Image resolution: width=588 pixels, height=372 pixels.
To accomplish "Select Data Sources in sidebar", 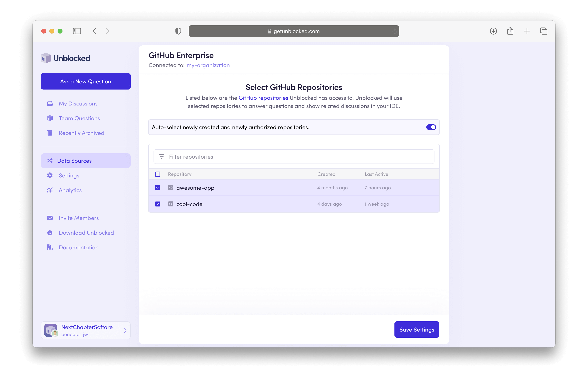I will click(x=86, y=161).
